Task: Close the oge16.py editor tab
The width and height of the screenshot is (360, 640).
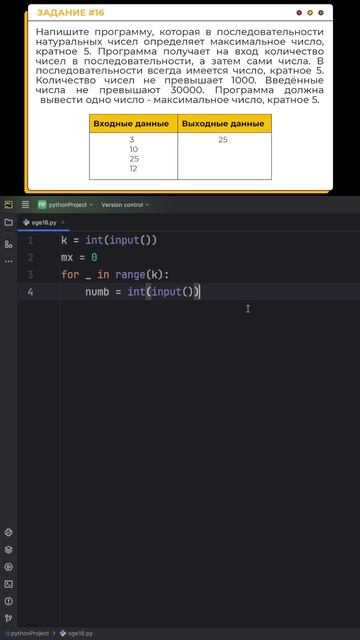Action: click(63, 222)
